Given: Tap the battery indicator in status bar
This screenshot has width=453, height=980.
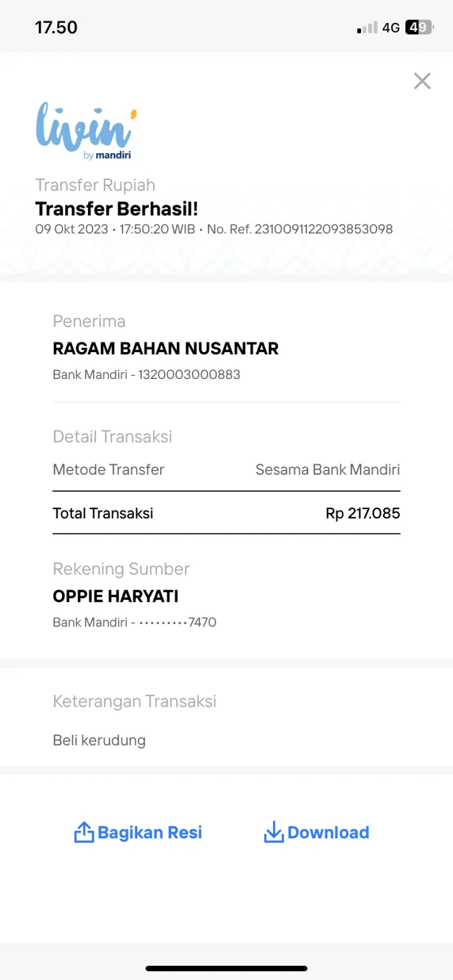Looking at the screenshot, I should click(x=420, y=27).
